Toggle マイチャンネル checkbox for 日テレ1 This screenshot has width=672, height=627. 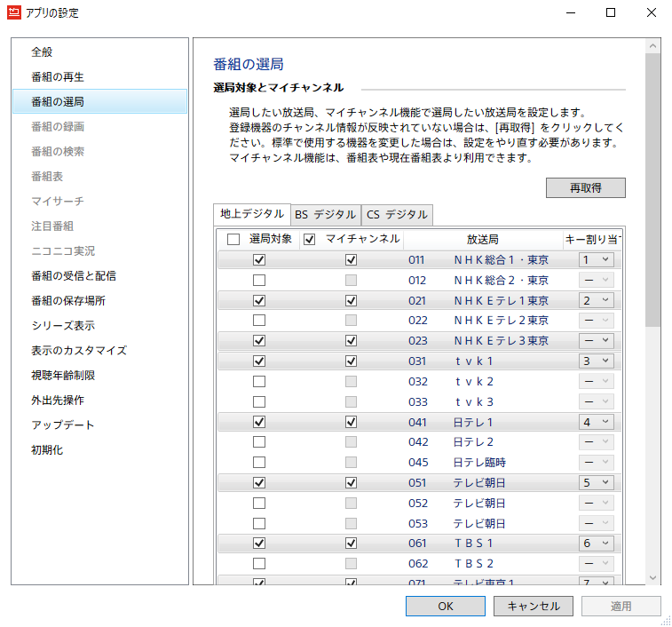click(x=352, y=422)
